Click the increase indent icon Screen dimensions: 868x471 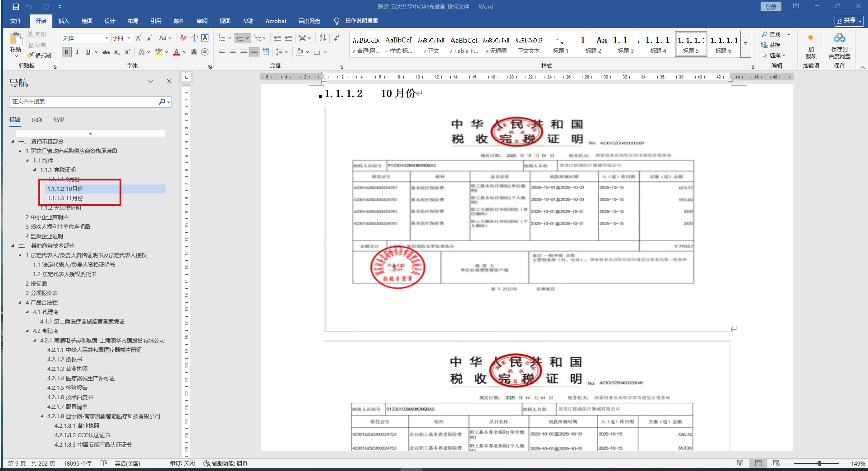coord(288,38)
